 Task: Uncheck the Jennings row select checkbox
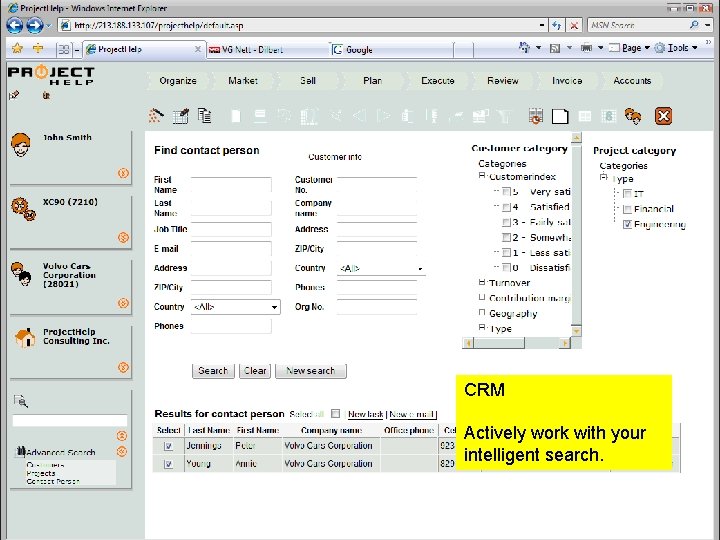(168, 446)
